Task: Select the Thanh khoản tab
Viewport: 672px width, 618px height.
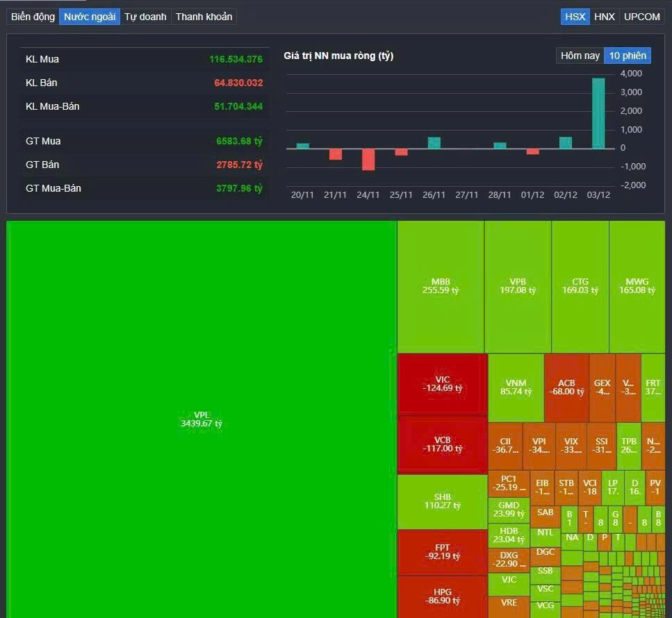Action: (204, 17)
